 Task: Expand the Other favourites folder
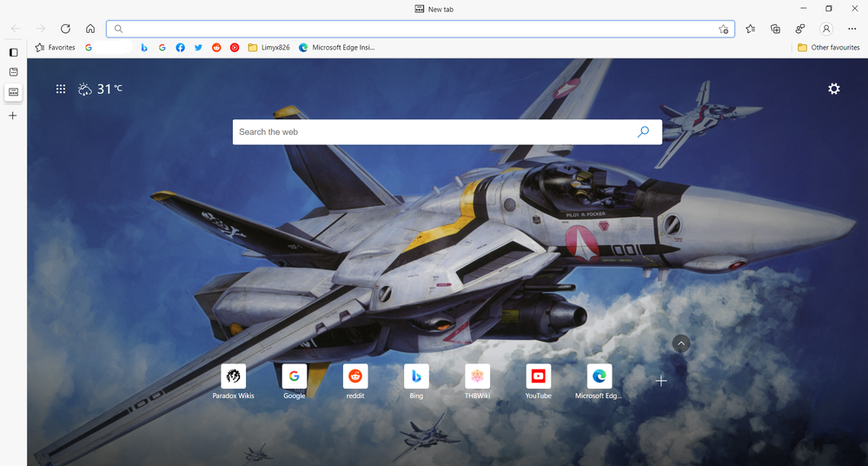pos(828,48)
